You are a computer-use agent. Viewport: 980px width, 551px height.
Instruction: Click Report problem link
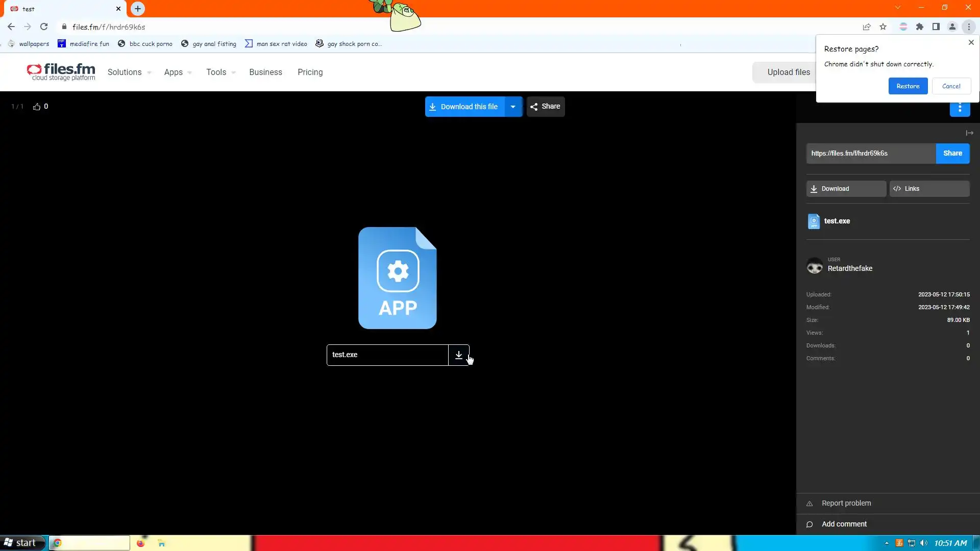click(846, 504)
